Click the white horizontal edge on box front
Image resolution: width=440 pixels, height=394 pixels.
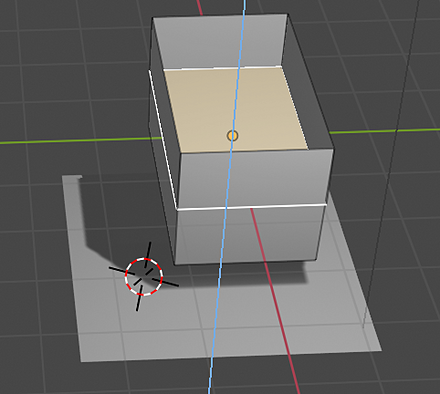(252, 207)
